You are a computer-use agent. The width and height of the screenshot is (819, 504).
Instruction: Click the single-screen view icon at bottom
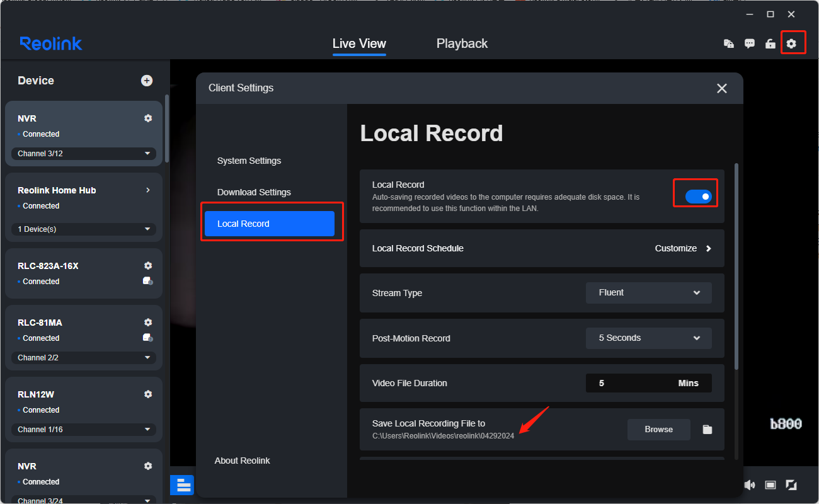pos(770,484)
